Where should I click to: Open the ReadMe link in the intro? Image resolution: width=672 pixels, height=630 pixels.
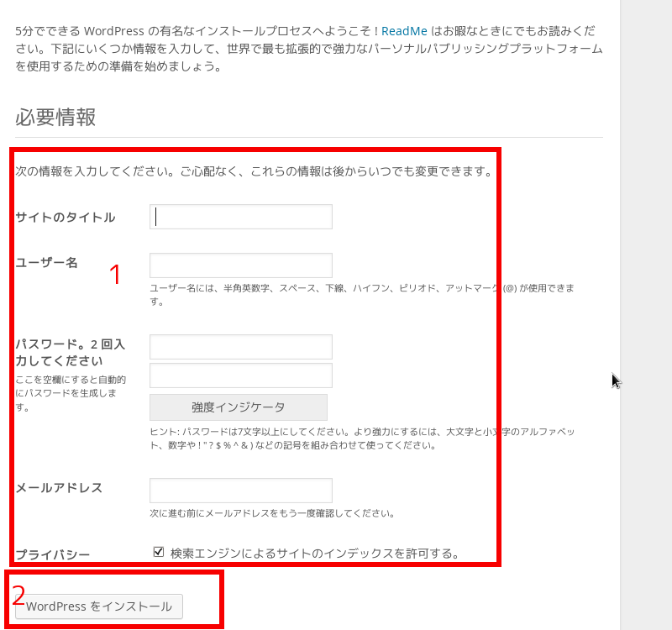pyautogui.click(x=404, y=31)
